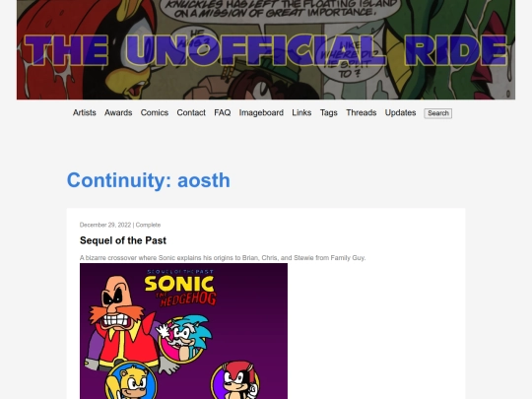Open the Threads section
This screenshot has height=399, width=532.
[x=361, y=112]
